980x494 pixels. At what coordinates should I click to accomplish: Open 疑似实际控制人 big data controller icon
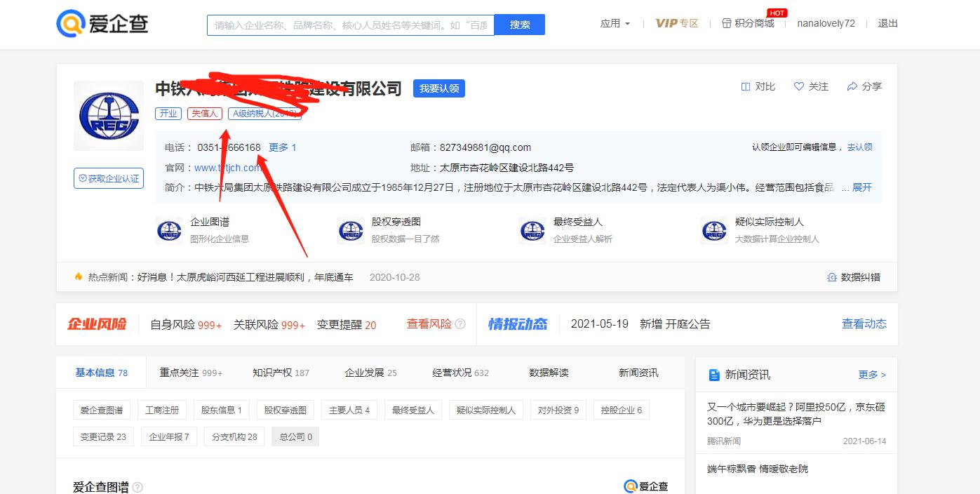(713, 230)
